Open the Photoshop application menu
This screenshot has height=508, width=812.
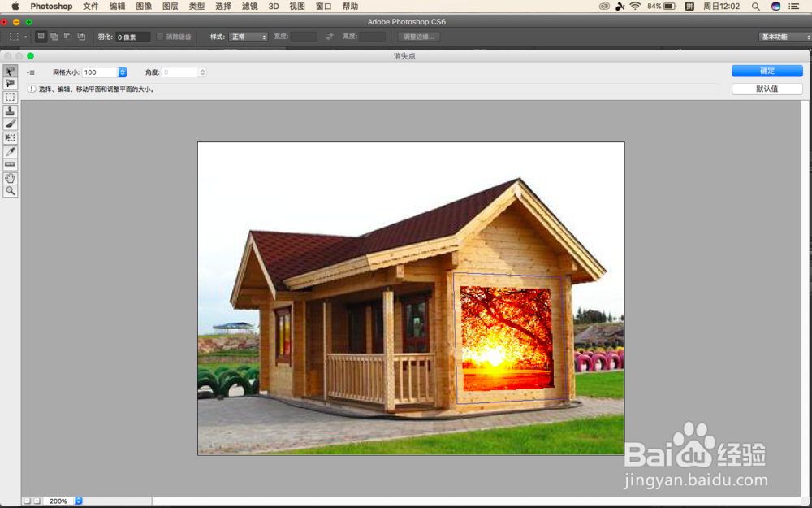[x=51, y=7]
